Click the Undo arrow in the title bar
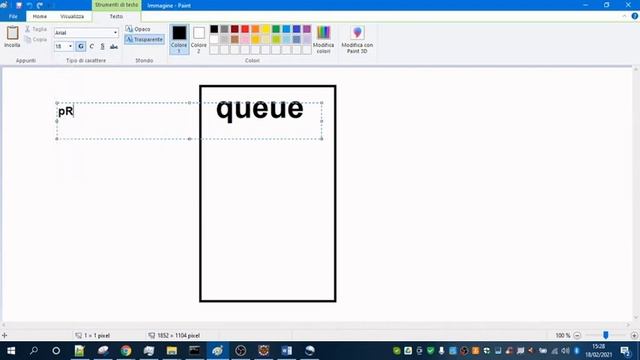This screenshot has height=360, width=640. [29, 5]
